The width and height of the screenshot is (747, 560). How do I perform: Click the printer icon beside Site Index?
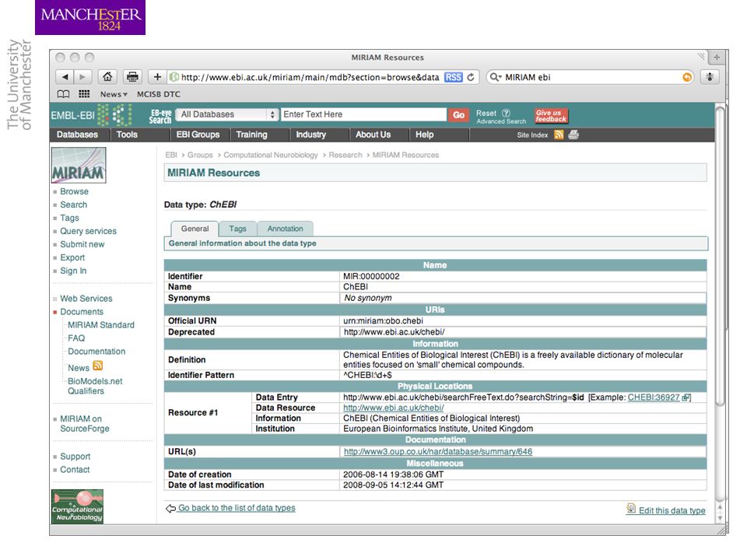(x=573, y=135)
